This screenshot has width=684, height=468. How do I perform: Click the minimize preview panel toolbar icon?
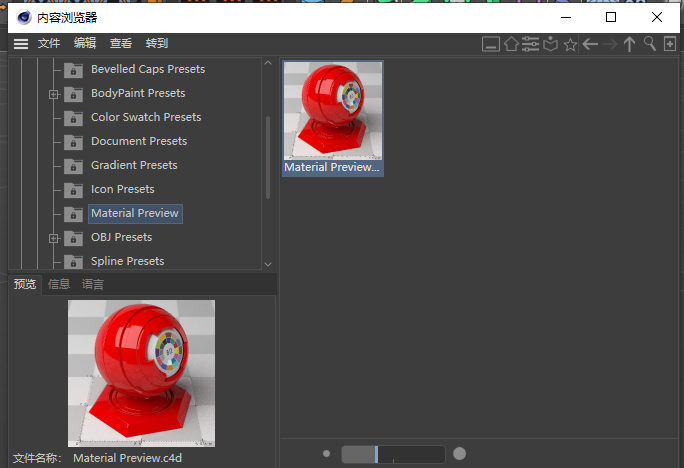[491, 44]
